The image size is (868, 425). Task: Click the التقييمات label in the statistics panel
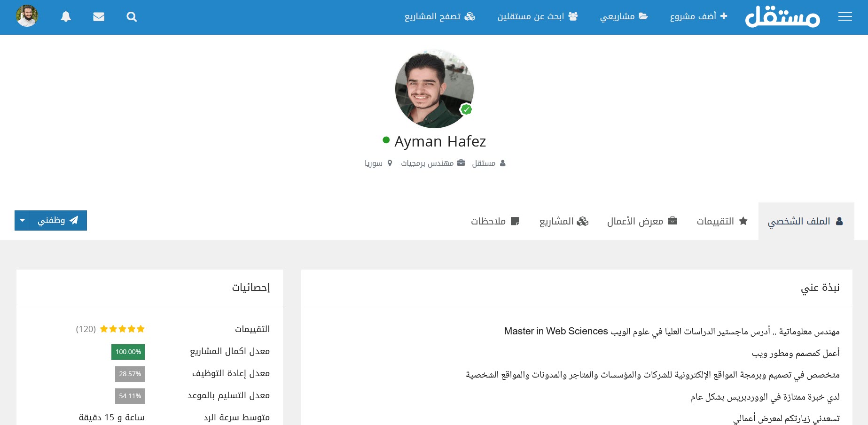coord(252,329)
